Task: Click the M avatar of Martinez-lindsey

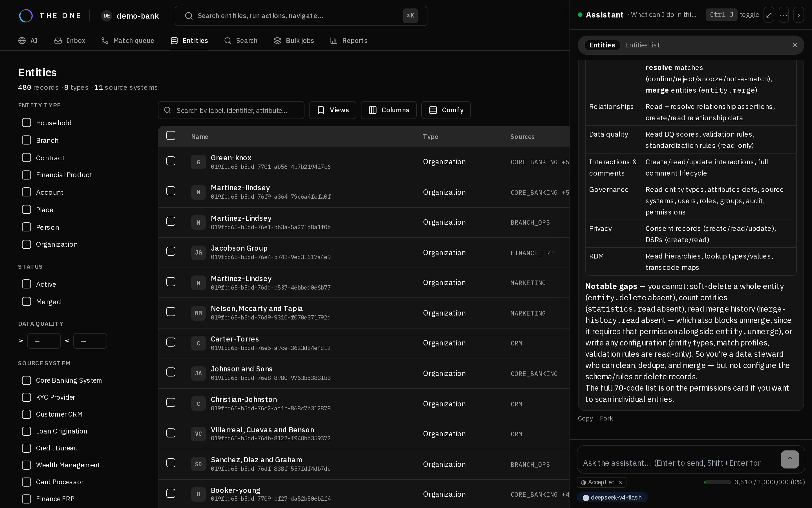Action: point(198,192)
